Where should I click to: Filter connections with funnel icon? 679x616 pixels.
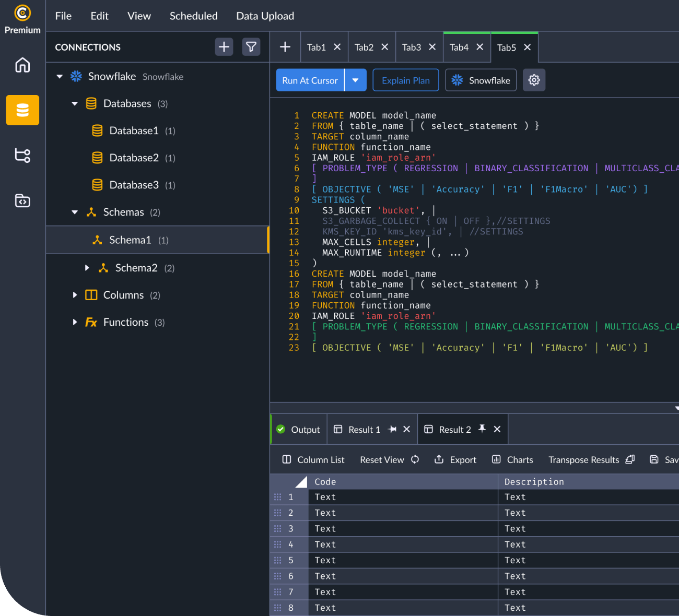pyautogui.click(x=251, y=47)
